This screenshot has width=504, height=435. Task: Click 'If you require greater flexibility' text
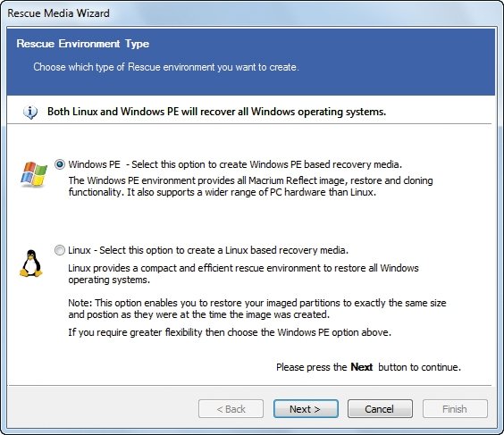click(230, 332)
